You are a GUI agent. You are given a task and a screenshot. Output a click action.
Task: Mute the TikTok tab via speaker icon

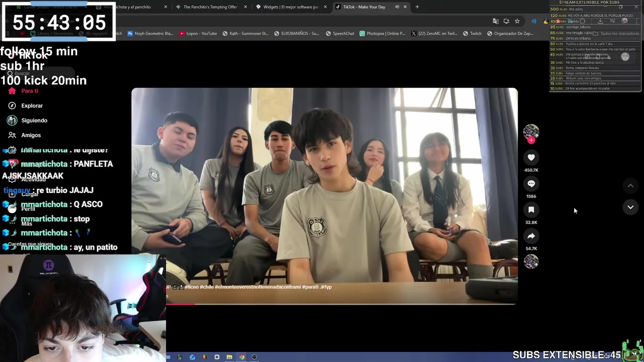click(x=397, y=7)
